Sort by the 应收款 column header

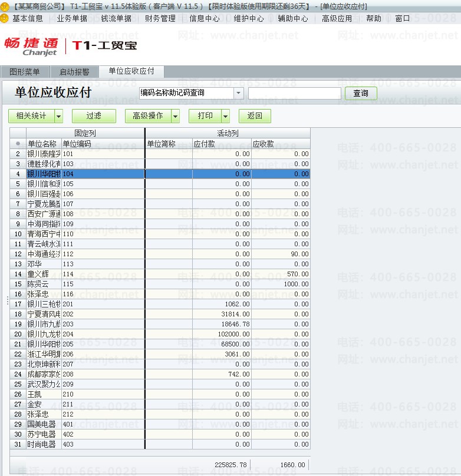pos(281,144)
